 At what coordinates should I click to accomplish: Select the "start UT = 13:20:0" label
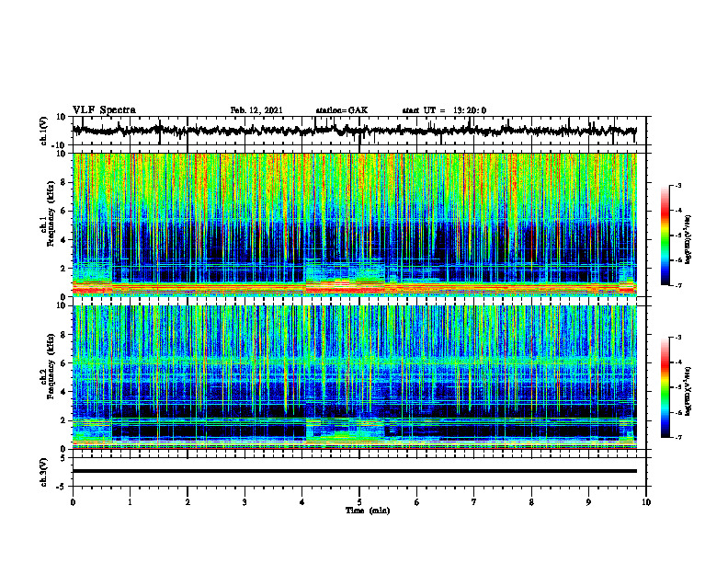pos(444,110)
